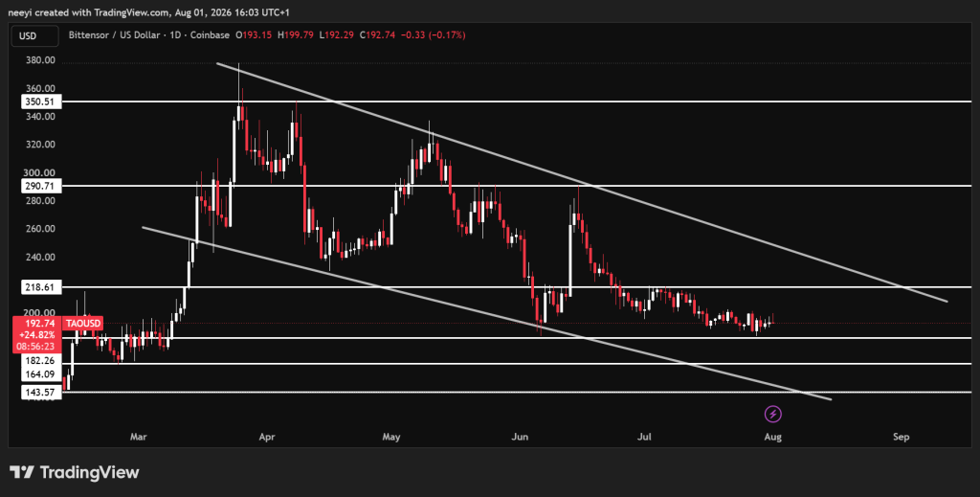Click the TradingView logo at bottom
This screenshot has width=980, height=497.
pyautogui.click(x=75, y=472)
